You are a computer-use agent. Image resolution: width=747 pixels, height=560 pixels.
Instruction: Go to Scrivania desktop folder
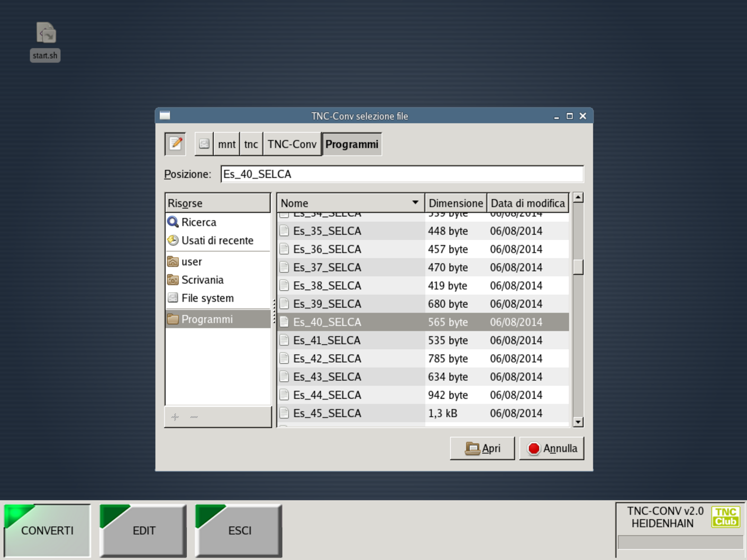[202, 280]
